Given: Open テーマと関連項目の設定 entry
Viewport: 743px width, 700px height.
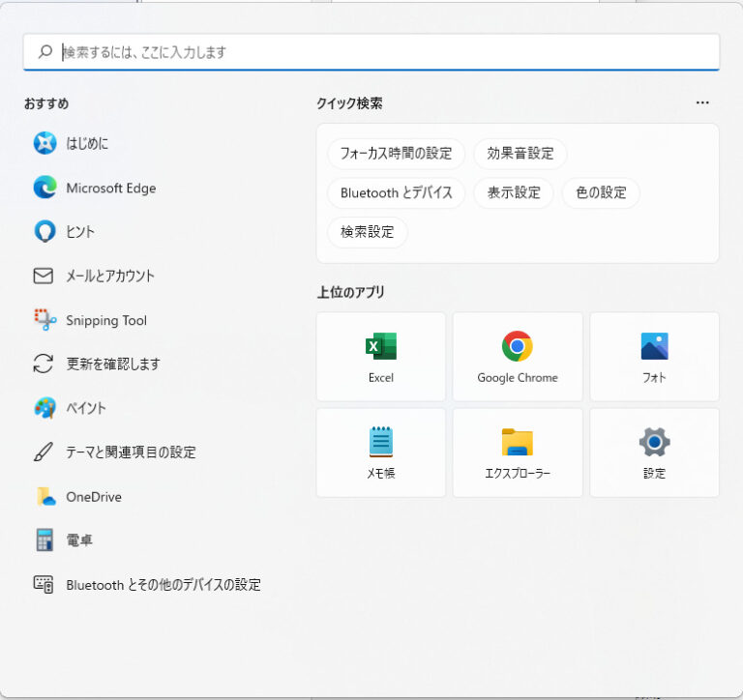Looking at the screenshot, I should click(x=131, y=452).
